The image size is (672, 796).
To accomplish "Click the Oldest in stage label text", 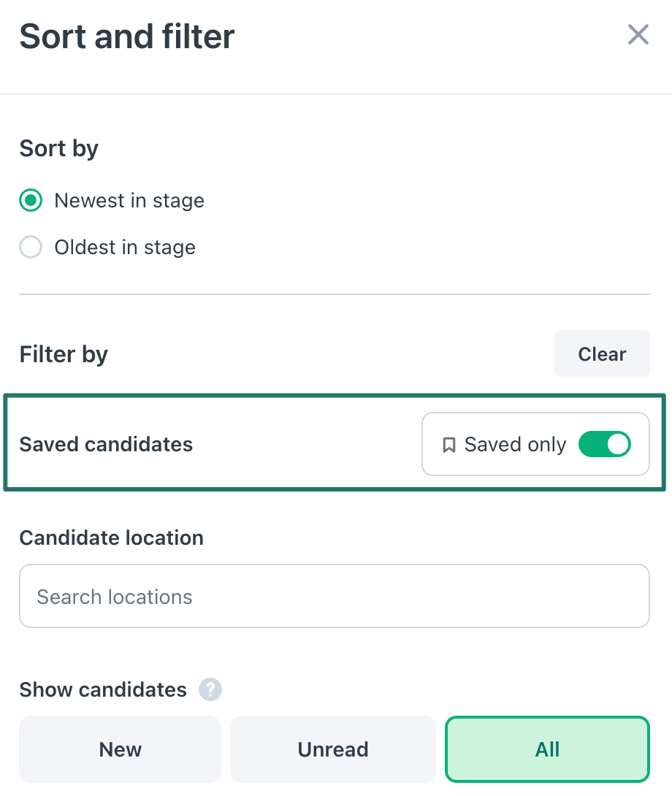I will [125, 248].
